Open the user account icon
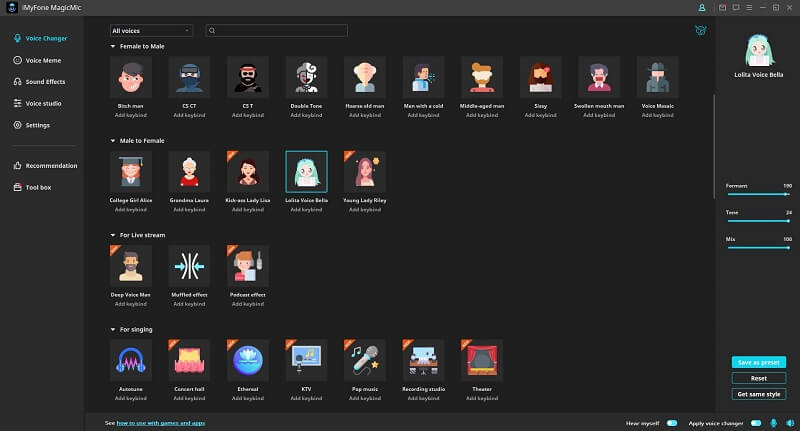The image size is (800, 431). [702, 8]
